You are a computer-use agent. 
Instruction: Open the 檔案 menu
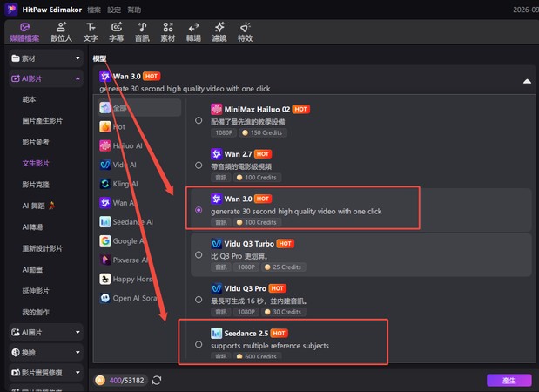tap(94, 10)
